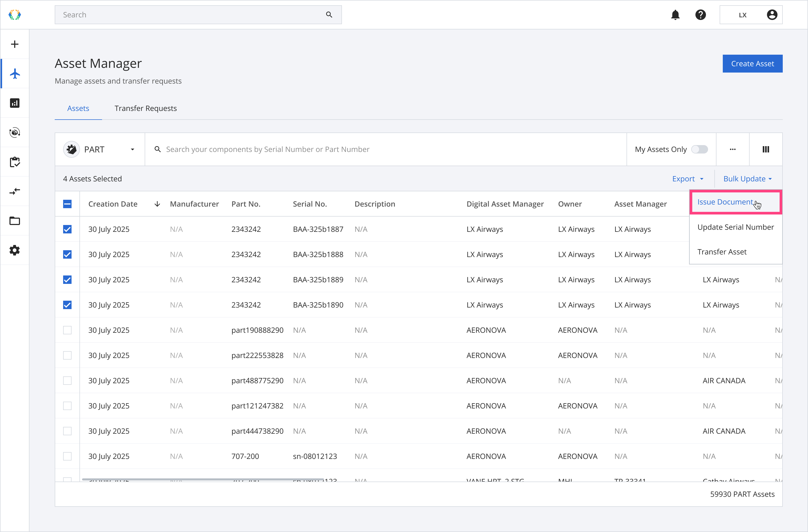Click the magnifier in top search bar
Screen dimensions: 808x532
pos(329,15)
